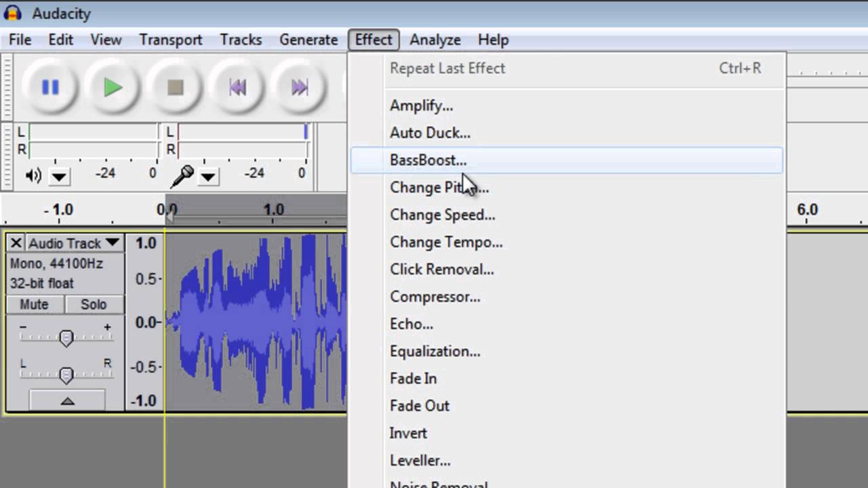Select the Change Speed... effect

[x=567, y=215]
